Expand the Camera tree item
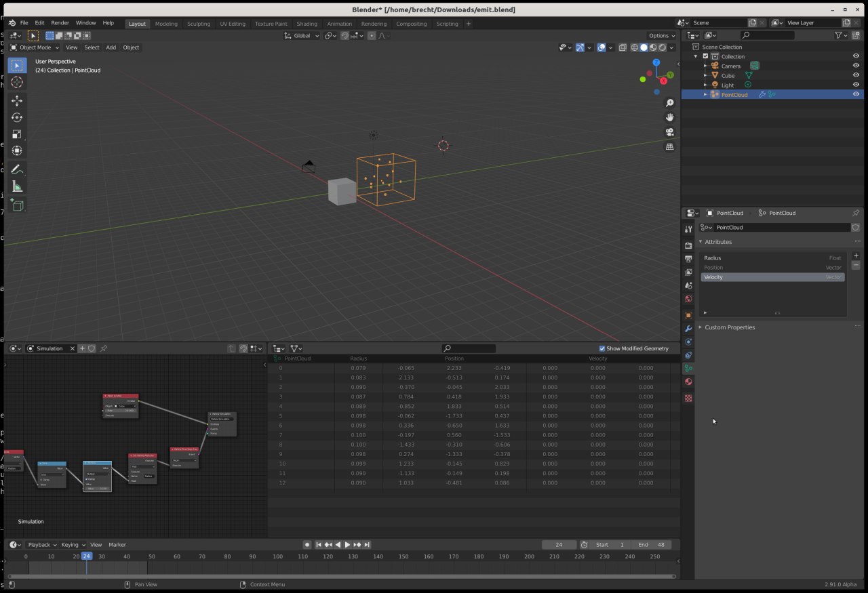The image size is (868, 593). [705, 66]
